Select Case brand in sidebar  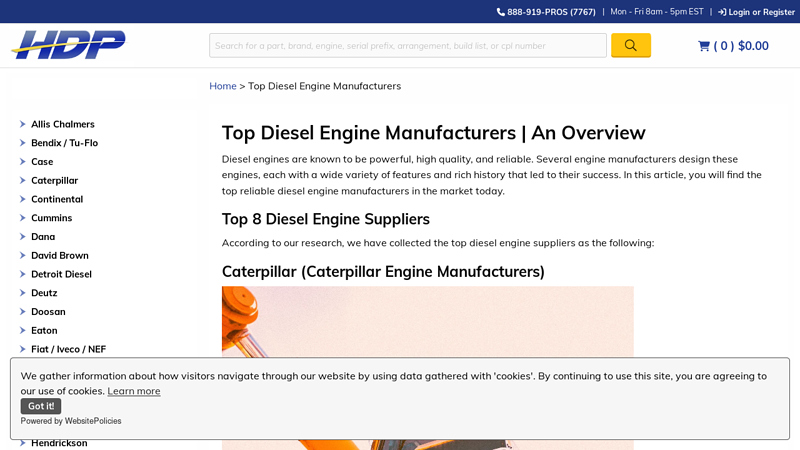click(42, 162)
